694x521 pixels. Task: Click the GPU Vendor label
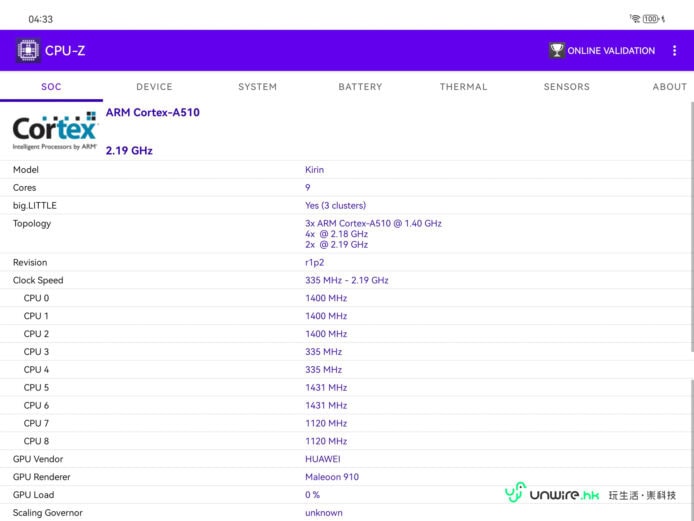coord(38,459)
